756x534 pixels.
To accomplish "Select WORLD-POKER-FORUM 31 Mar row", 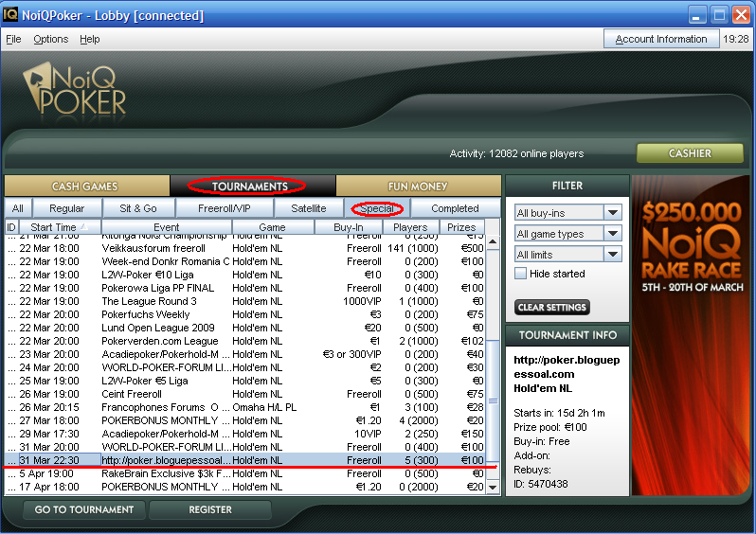I will tap(244, 447).
